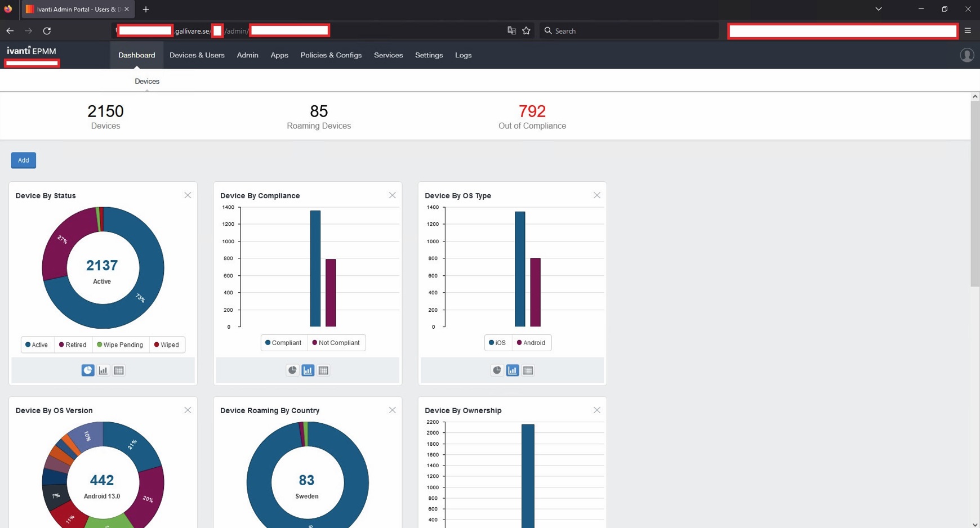Close the Device By OS Version widget
This screenshot has width=980, height=528.
(188, 410)
